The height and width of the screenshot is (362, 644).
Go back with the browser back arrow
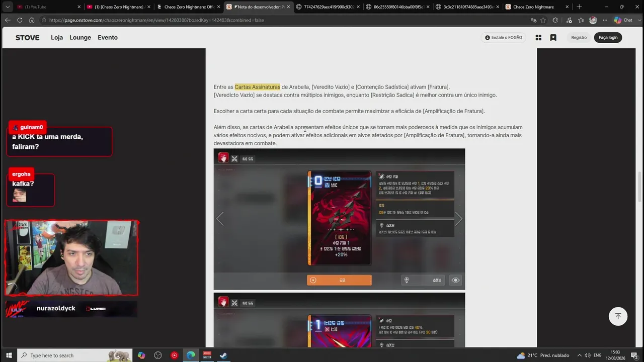coord(8,20)
